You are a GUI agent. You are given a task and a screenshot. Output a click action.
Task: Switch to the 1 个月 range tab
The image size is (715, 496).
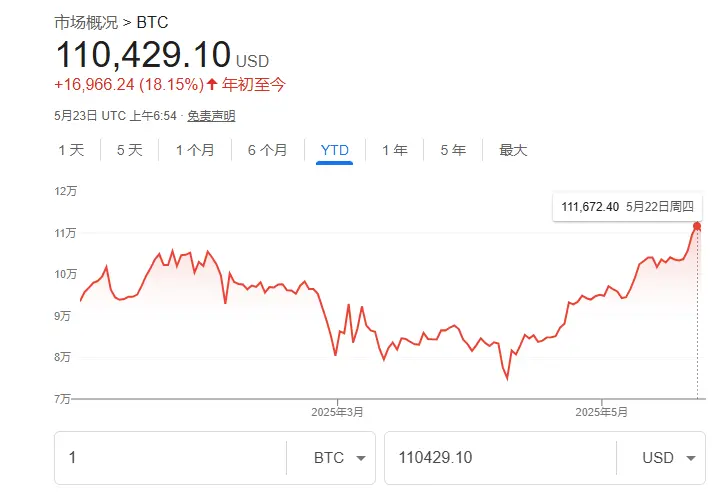[195, 150]
